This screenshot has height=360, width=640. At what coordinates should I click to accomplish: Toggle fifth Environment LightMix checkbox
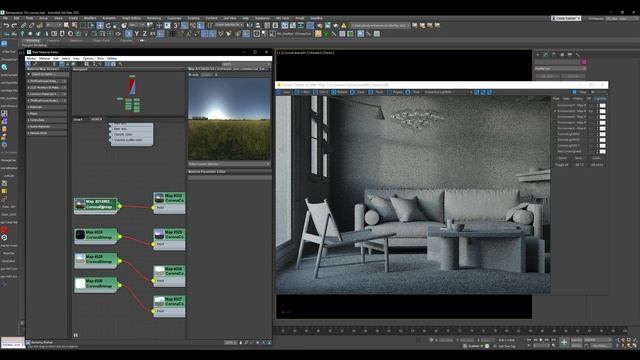555,128
